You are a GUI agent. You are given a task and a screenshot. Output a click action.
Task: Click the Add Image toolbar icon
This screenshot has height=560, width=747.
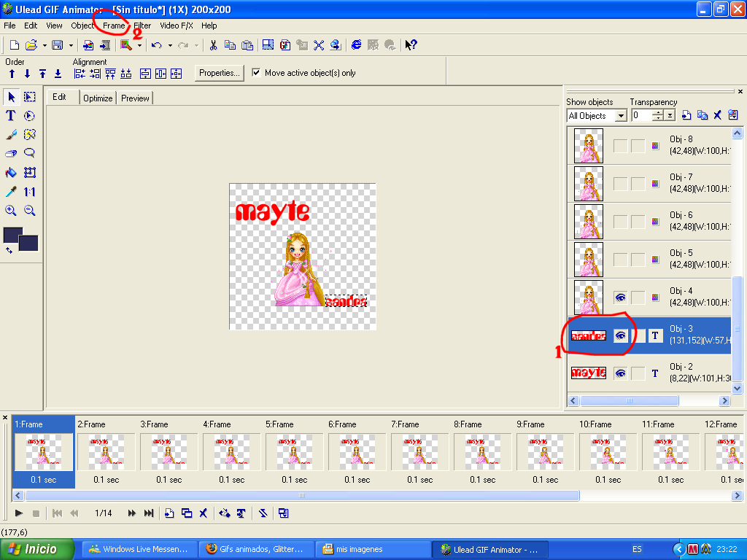pos(88,45)
